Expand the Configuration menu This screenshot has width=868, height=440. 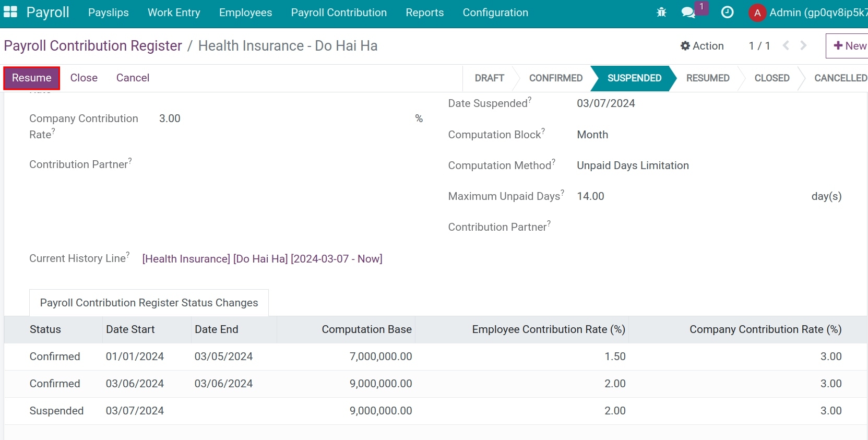click(495, 13)
